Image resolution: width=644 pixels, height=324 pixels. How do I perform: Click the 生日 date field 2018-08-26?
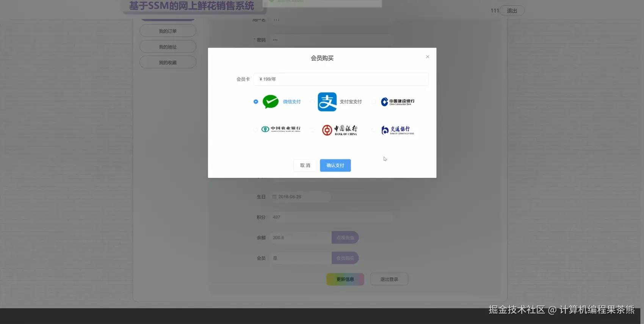[300, 197]
